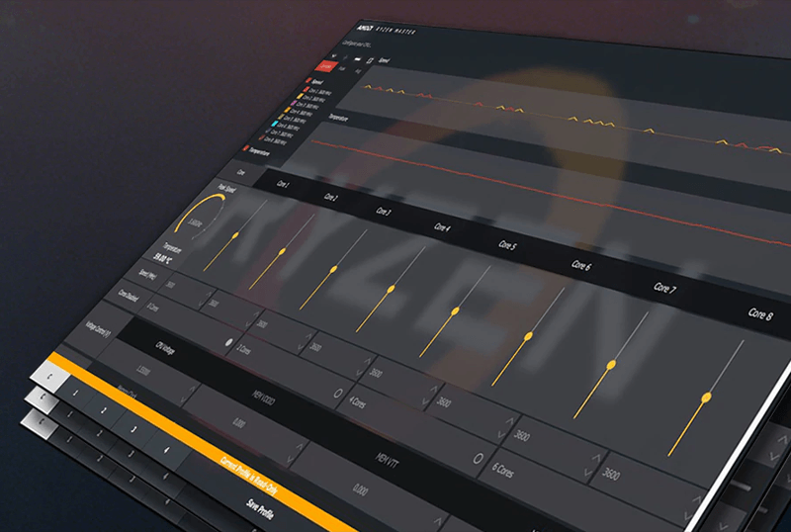Select the 0 Cores disabled radio button
791x532 pixels.
click(228, 343)
